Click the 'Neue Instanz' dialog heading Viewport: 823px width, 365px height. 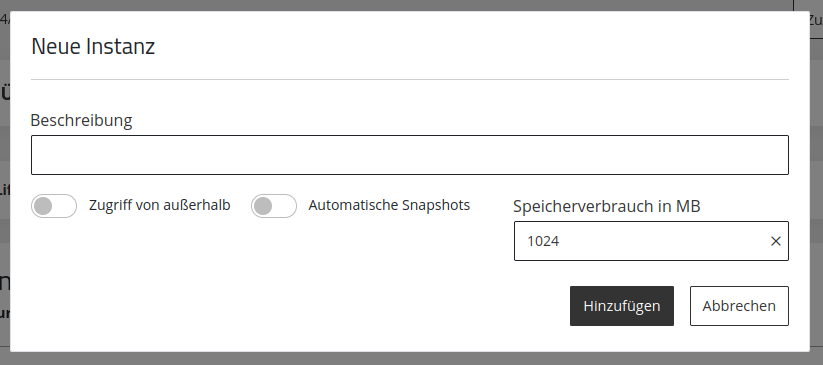point(93,47)
